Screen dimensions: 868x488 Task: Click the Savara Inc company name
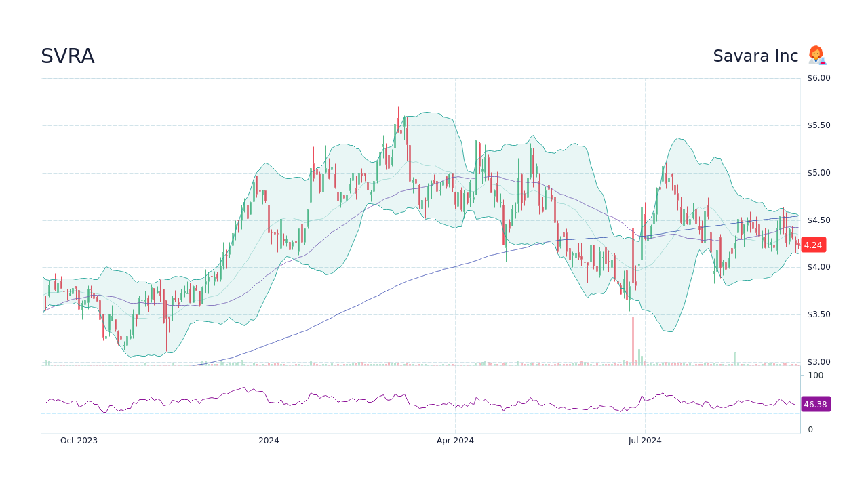[x=755, y=56]
